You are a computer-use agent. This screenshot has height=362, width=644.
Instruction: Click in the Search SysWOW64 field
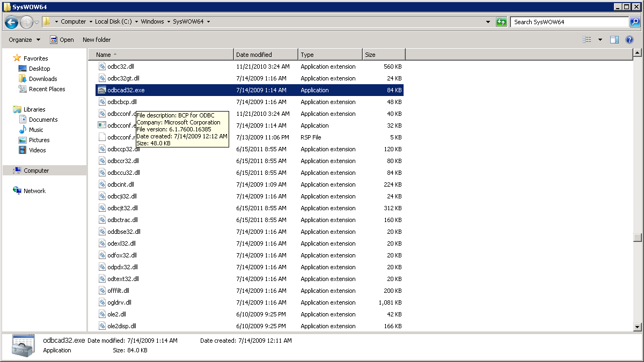point(569,22)
